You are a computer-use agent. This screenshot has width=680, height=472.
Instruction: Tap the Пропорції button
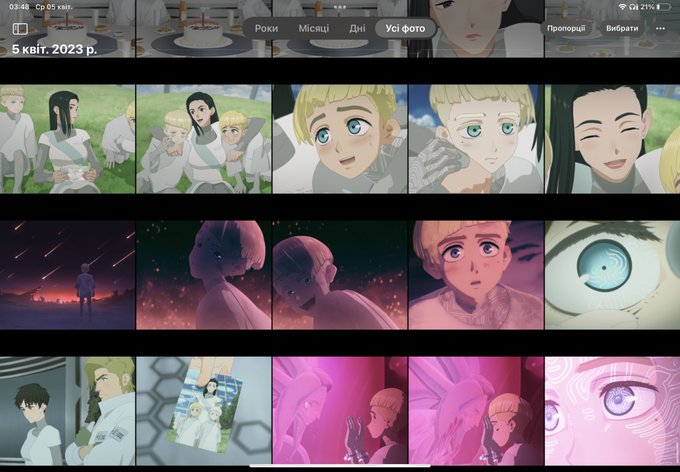pos(566,29)
